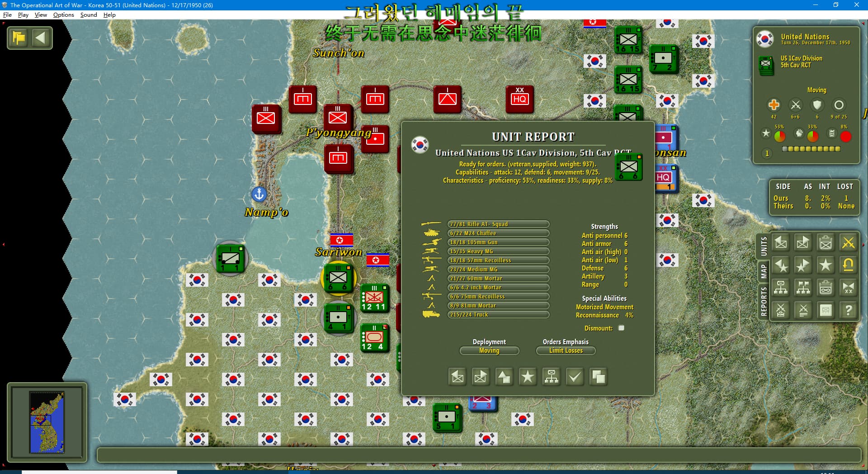Click the '18/18 57mm Recoilless' equipment row
Screen dimensions: 868x474
point(498,260)
